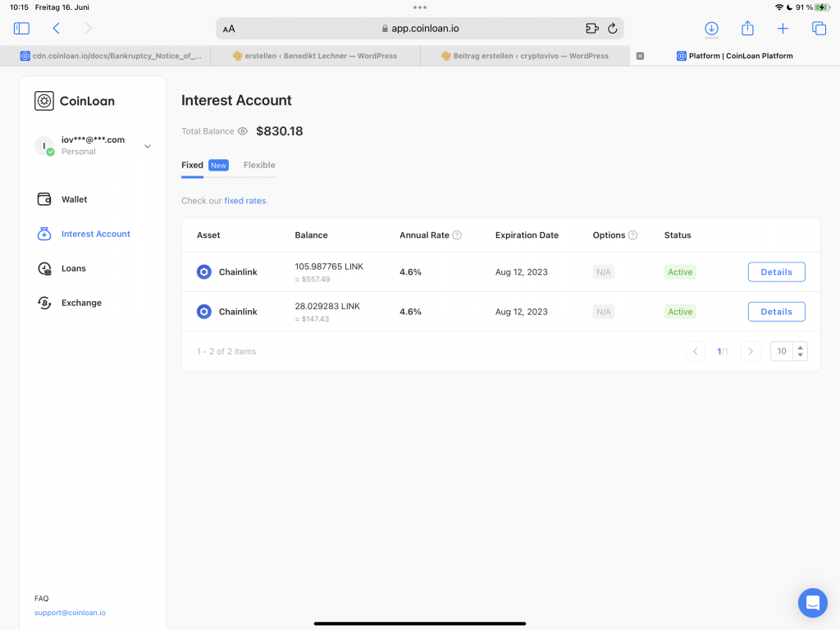This screenshot has width=840, height=630.
Task: Open Loans in the sidebar
Action: pyautogui.click(x=73, y=268)
